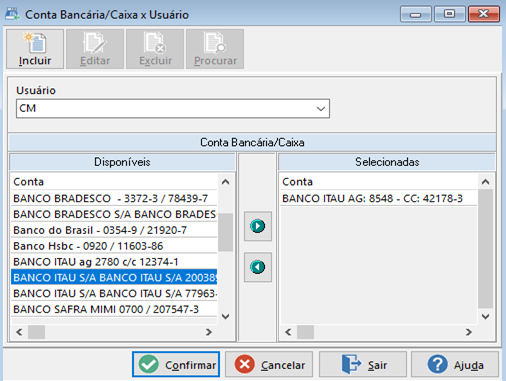Select Banco Hsbc - 0920 / 11603-86
Image resolution: width=506 pixels, height=381 pixels.
(x=114, y=246)
